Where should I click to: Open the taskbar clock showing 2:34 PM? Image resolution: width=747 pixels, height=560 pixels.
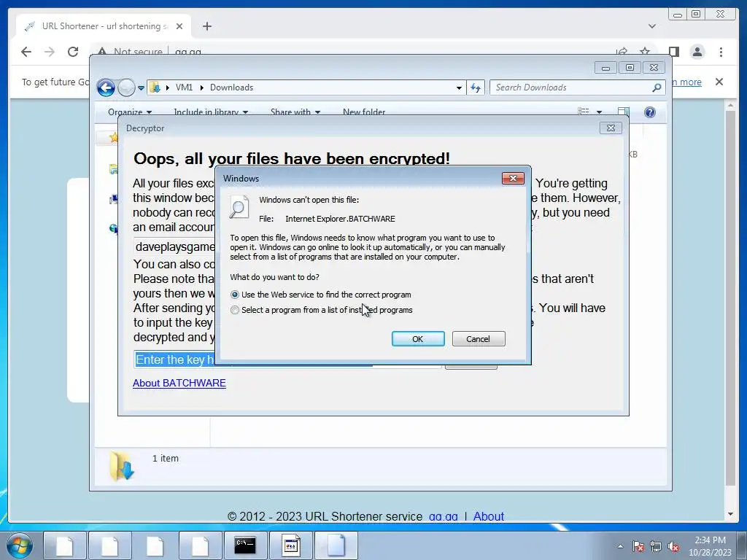710,546
